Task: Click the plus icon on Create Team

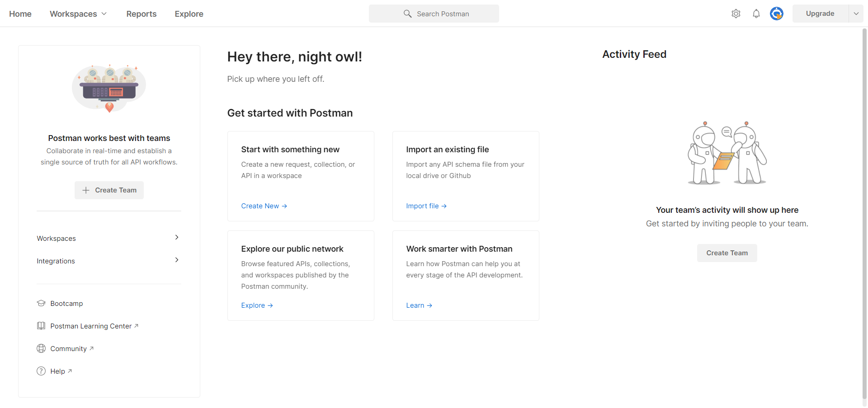Action: (86, 190)
